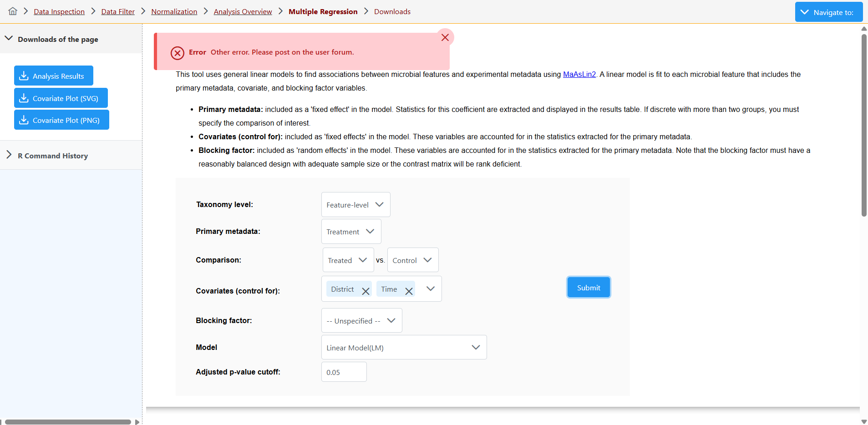Open the Primary metadata dropdown
Viewport: 868px width, 425px height.
351,232
